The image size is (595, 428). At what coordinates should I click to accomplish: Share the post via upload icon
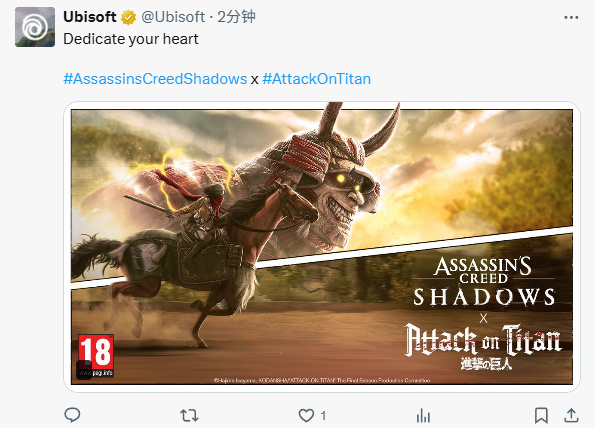coord(571,415)
